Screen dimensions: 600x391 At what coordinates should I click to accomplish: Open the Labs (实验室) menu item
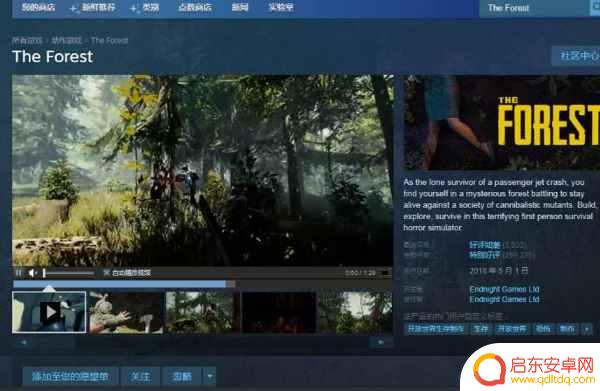click(281, 7)
